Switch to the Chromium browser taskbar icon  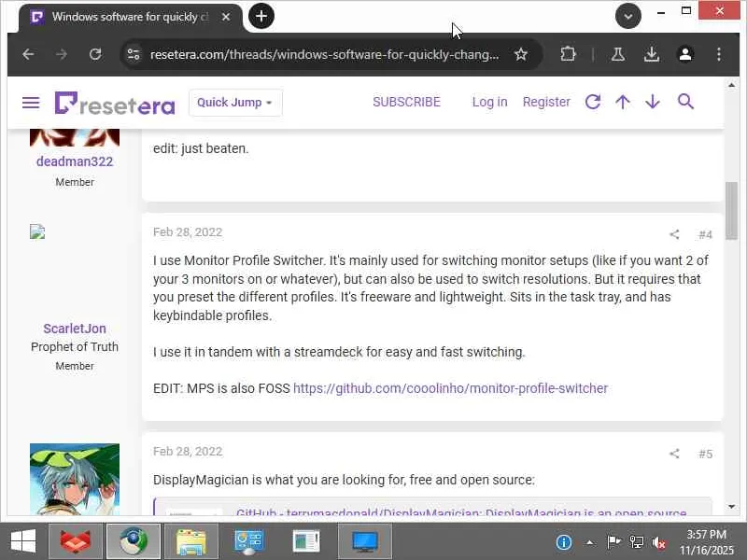[x=134, y=541]
